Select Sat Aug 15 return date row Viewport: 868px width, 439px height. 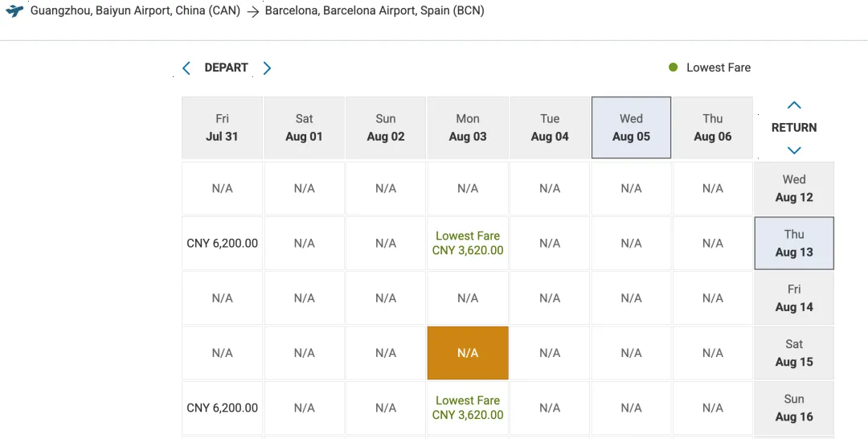(794, 353)
